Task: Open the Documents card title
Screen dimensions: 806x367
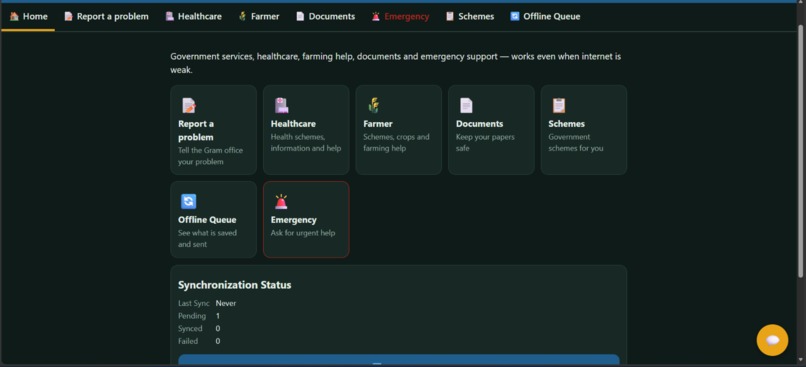Action: (480, 124)
